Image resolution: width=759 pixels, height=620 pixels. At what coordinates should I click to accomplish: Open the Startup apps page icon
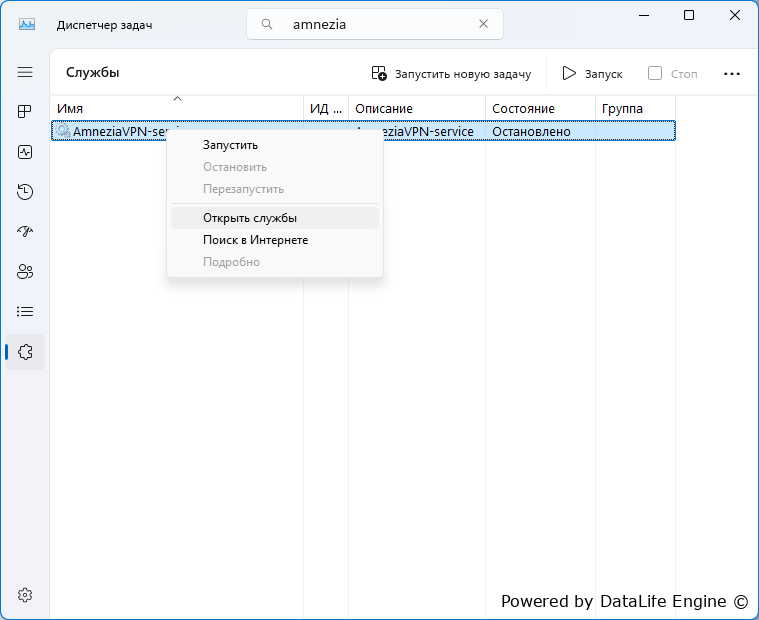pos(25,232)
